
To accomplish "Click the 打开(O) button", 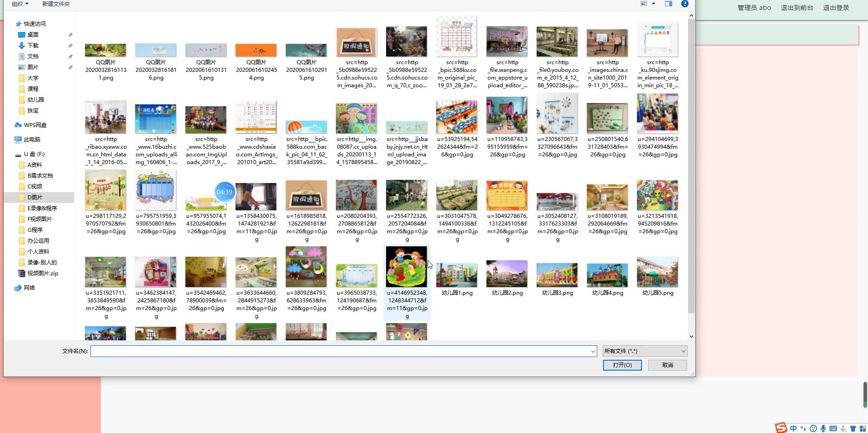I will [x=622, y=365].
